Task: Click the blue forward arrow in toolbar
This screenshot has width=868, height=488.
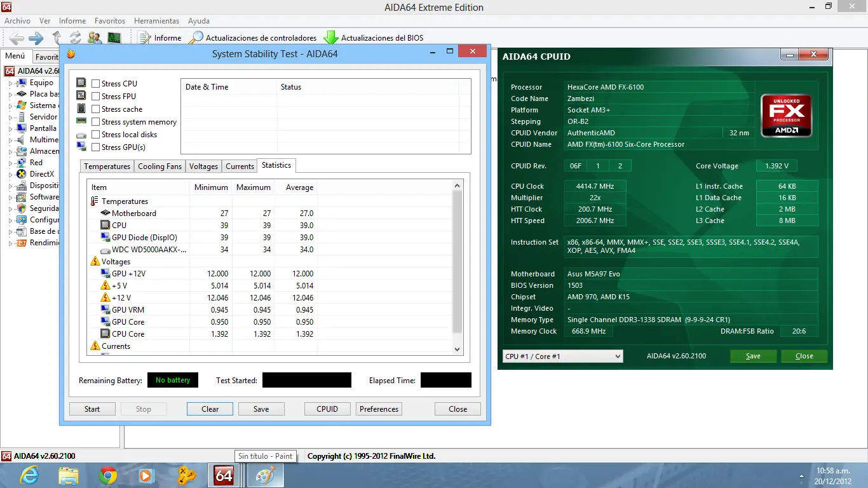Action: (36, 38)
